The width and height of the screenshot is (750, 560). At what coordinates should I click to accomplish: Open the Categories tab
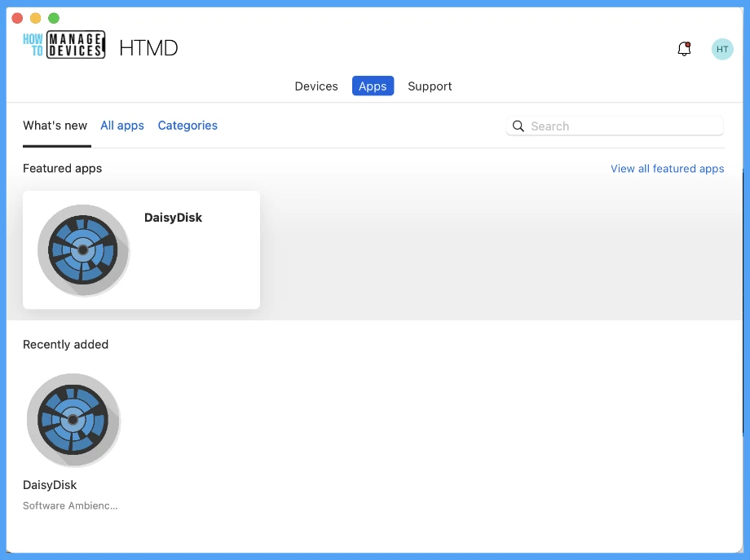click(187, 126)
